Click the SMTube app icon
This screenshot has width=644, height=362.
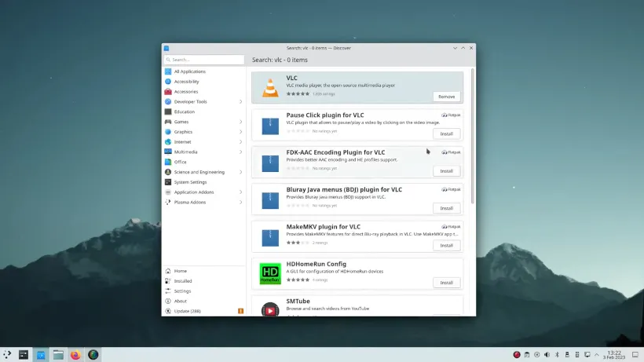tap(270, 309)
